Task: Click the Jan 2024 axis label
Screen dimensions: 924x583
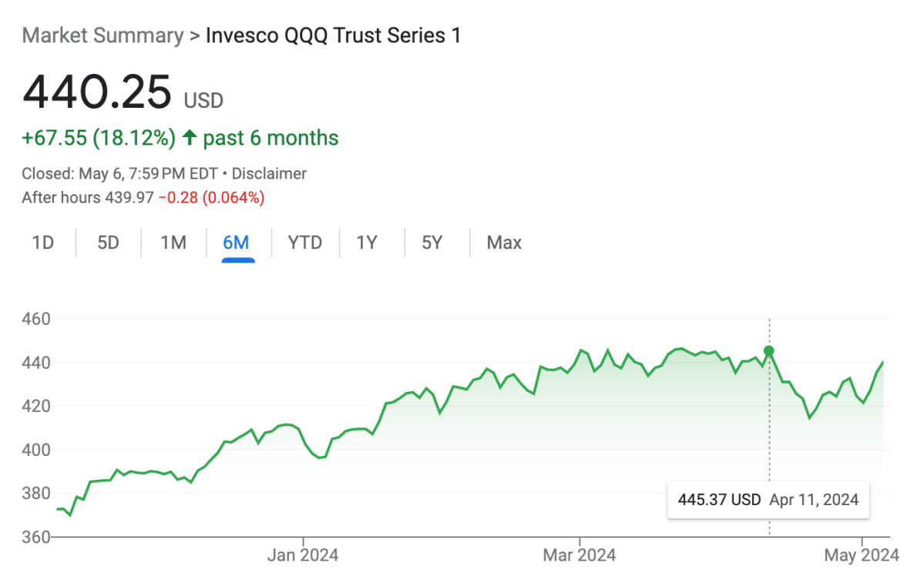Action: coord(303,555)
